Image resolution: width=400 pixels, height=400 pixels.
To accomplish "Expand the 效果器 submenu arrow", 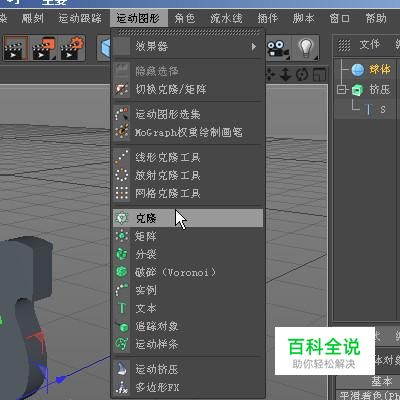I will pyautogui.click(x=254, y=46).
